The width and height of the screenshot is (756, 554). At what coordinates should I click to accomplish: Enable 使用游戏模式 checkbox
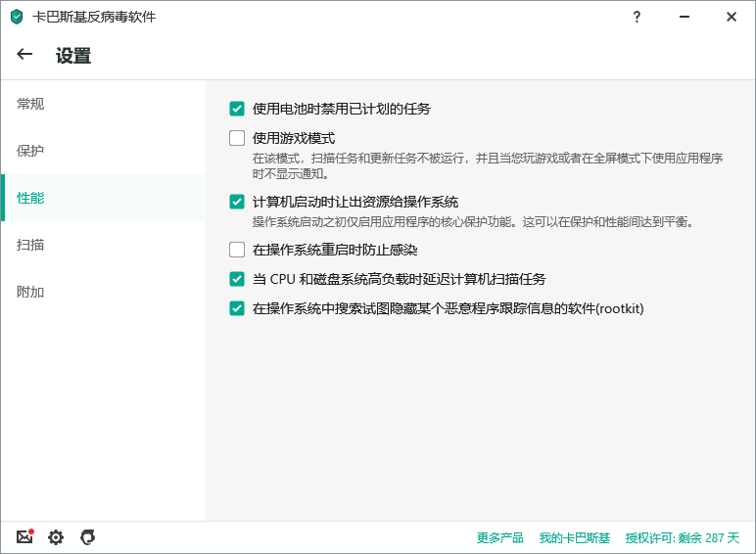237,138
